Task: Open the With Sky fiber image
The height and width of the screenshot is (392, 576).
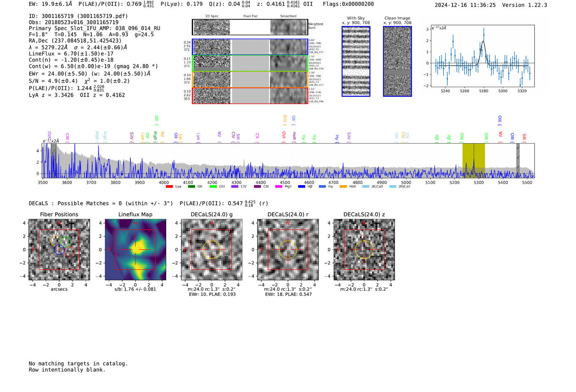Action: pos(356,61)
